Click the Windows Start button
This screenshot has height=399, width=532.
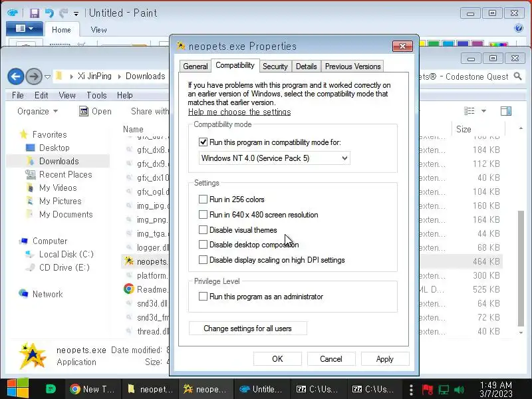click(x=18, y=388)
